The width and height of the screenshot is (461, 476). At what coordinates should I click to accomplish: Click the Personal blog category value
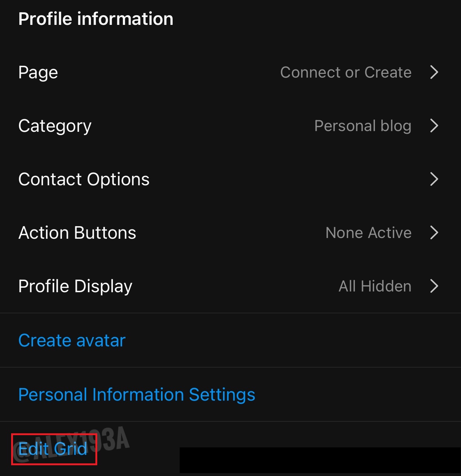363,126
